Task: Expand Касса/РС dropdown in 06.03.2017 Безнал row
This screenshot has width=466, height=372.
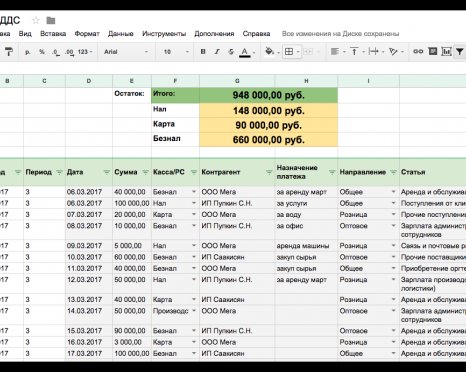Action: click(194, 192)
